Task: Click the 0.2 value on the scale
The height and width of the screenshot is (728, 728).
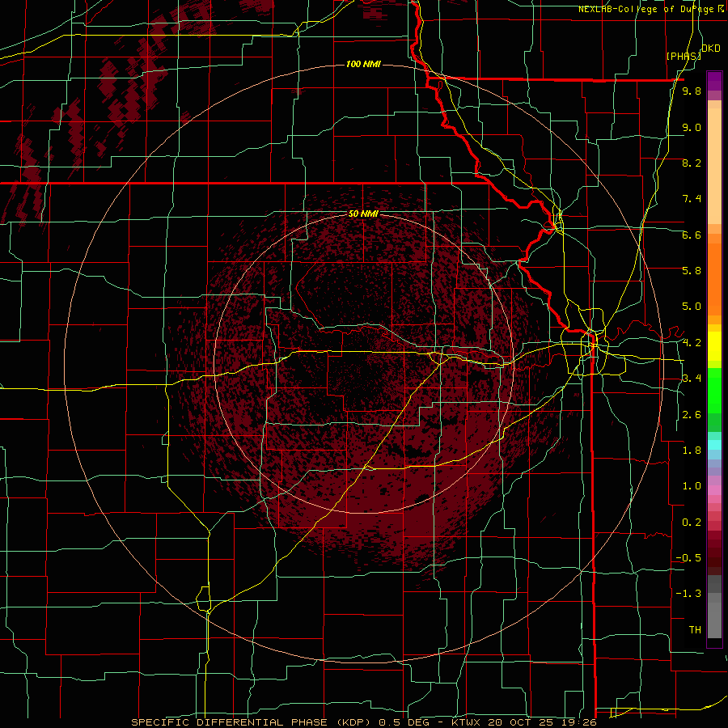Action: click(x=692, y=523)
